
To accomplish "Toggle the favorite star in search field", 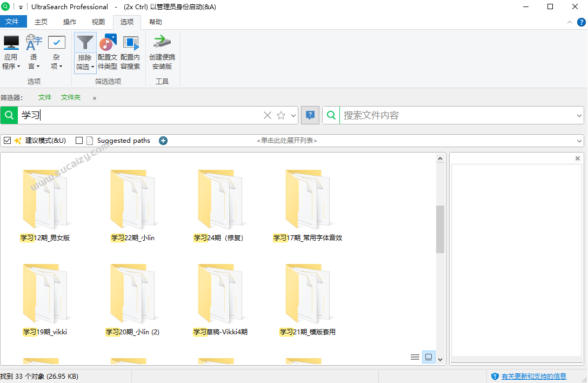I will tap(280, 115).
